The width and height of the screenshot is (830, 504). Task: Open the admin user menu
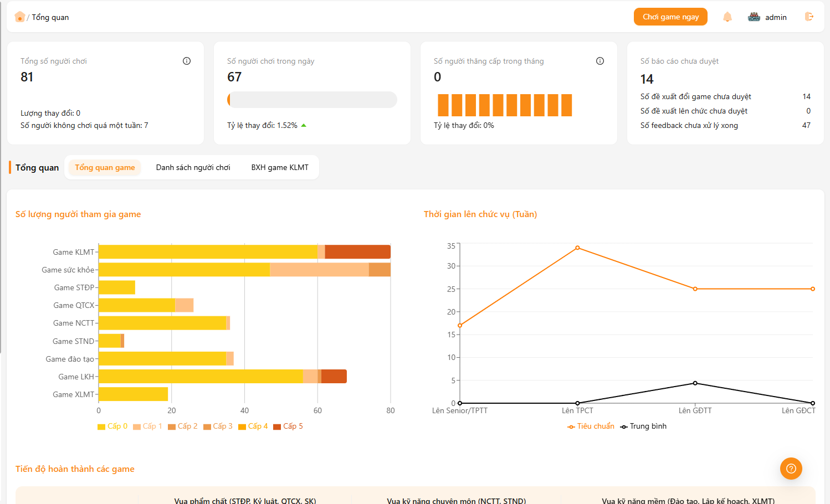(x=776, y=17)
